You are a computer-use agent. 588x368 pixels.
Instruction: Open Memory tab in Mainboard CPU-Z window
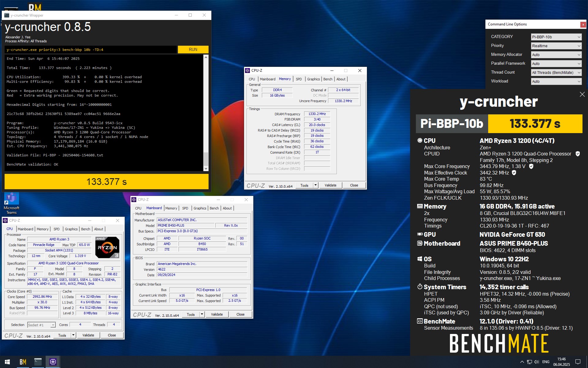[171, 208]
